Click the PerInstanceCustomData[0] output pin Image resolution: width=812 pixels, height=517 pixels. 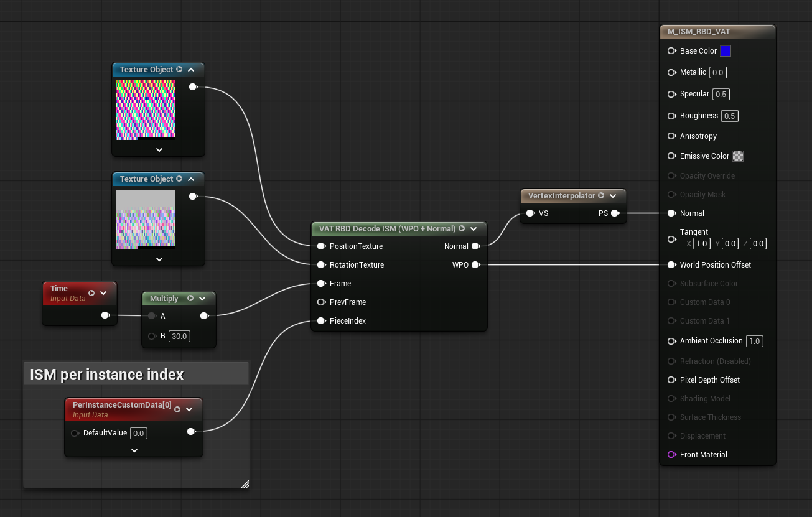(192, 432)
